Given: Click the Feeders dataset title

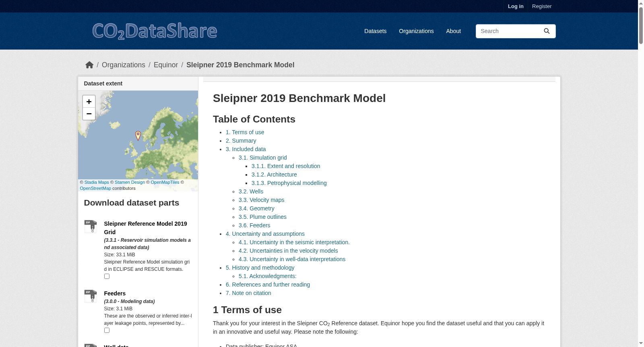Looking at the screenshot, I should click(115, 293).
